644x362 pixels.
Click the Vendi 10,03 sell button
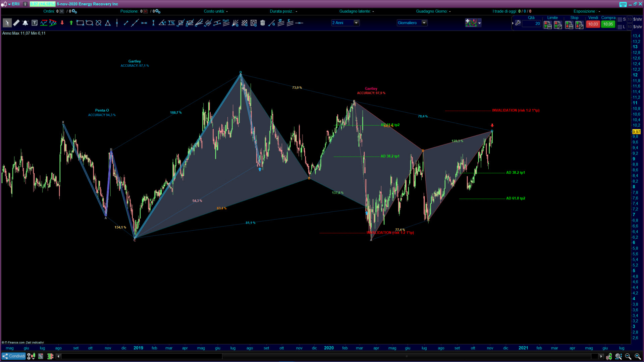[x=593, y=24]
